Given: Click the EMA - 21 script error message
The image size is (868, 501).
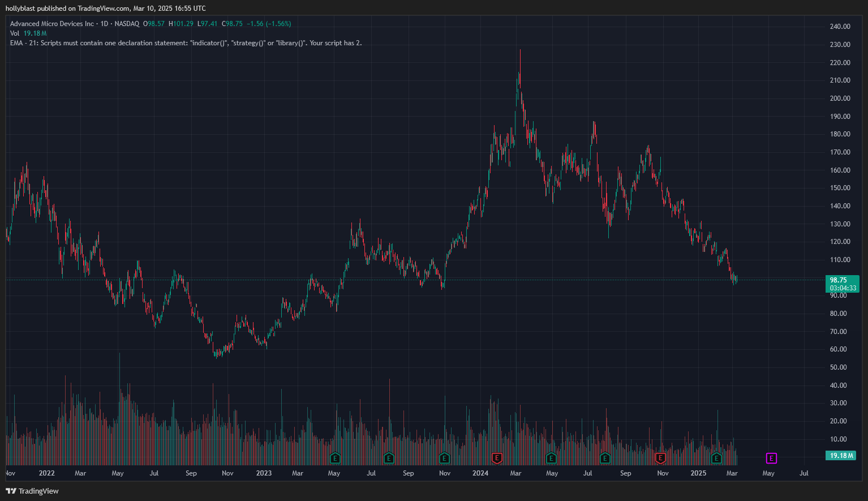Looking at the screenshot, I should 186,43.
